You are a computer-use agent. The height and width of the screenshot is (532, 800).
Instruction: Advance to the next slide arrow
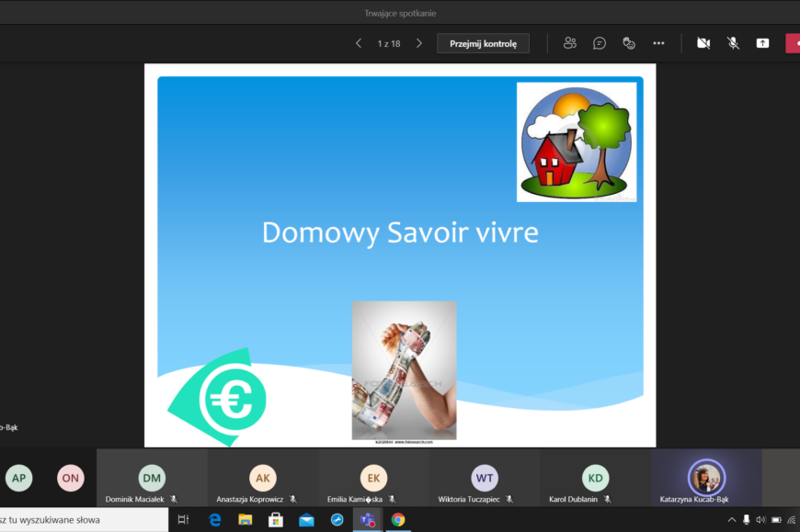click(x=419, y=44)
